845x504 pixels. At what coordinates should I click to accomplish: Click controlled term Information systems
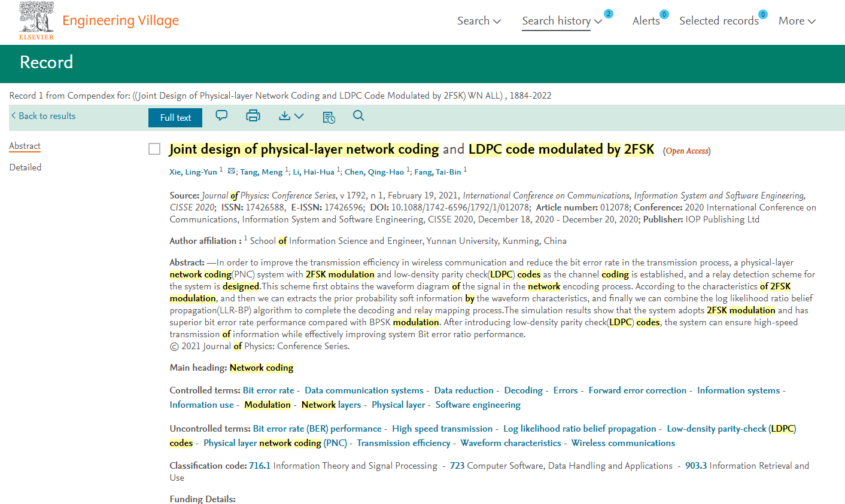coord(738,390)
